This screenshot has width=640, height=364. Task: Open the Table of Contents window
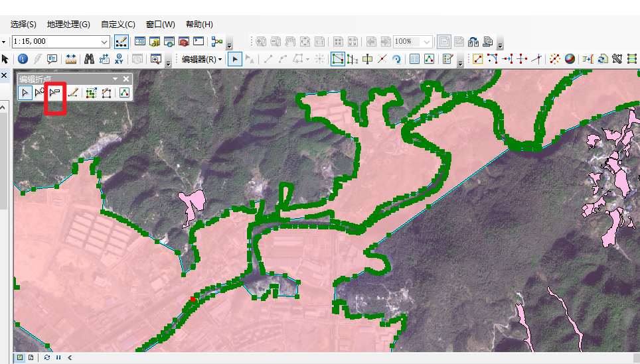(140, 42)
